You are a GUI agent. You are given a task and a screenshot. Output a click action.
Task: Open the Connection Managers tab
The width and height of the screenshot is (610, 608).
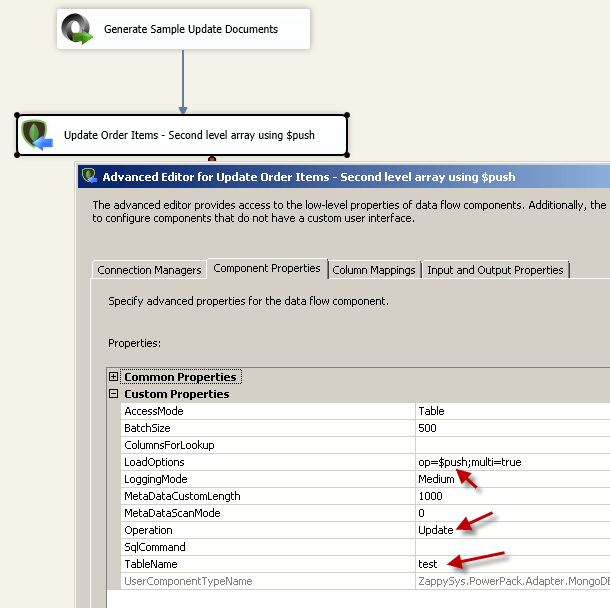click(149, 270)
